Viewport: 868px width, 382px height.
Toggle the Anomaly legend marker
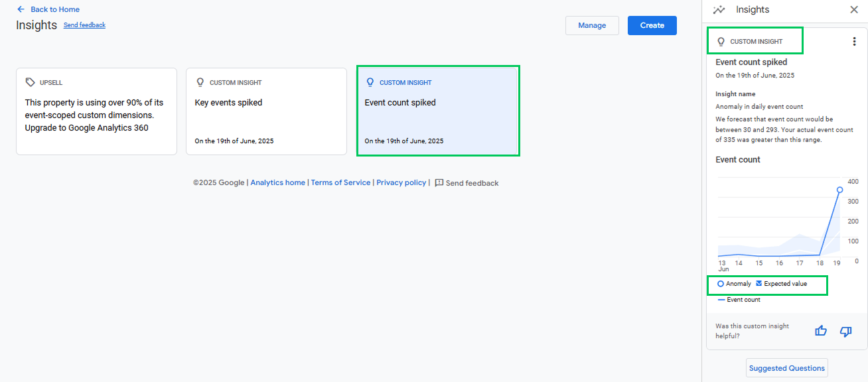pos(721,284)
